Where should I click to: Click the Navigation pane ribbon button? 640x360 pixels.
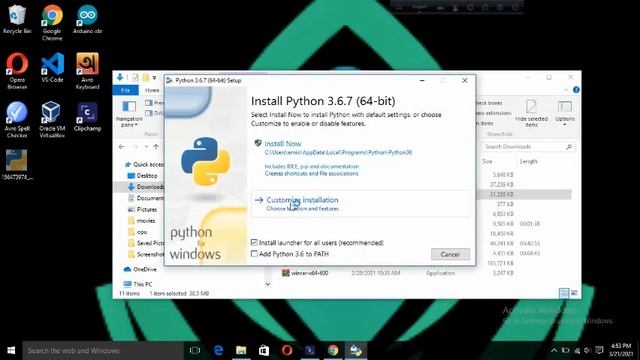129,113
